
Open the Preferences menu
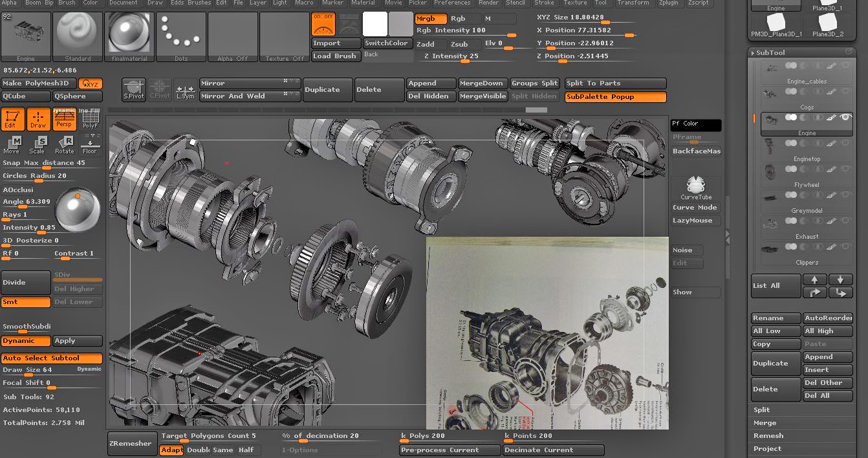(452, 3)
